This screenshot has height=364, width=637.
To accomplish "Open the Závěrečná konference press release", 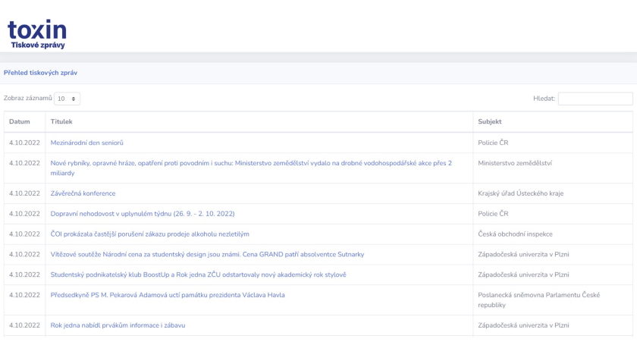I will pos(83,193).
